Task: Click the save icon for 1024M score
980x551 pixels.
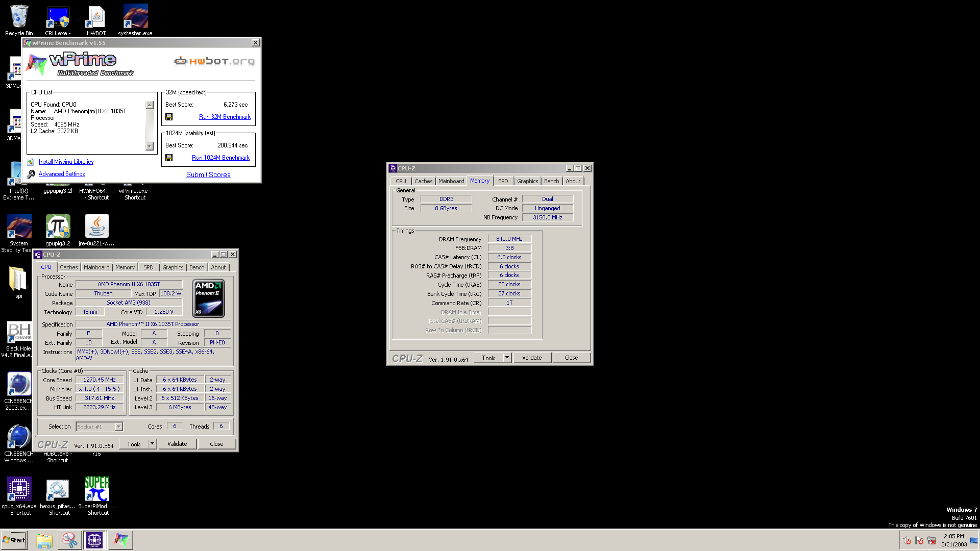Action: point(169,158)
